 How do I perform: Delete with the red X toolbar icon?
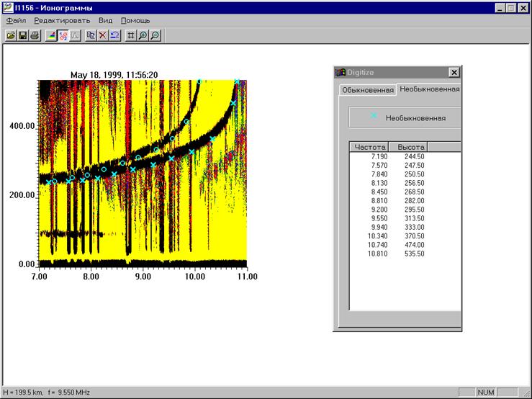(x=103, y=35)
